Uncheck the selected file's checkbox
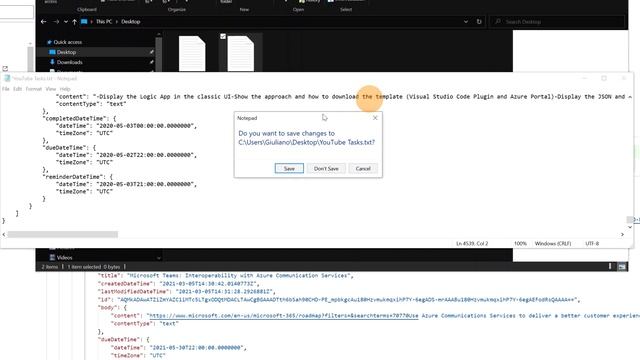The width and height of the screenshot is (640, 360). pos(223,37)
